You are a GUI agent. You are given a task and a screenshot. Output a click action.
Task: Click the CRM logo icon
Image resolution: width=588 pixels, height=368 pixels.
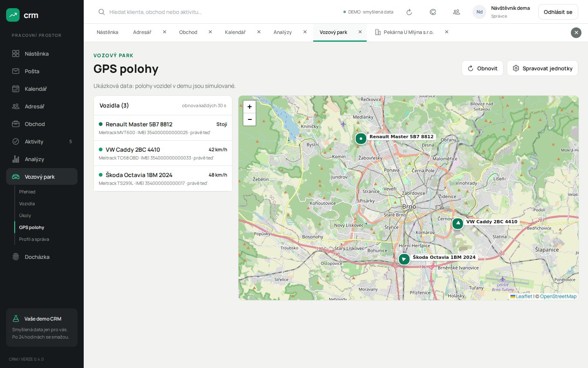tap(13, 15)
